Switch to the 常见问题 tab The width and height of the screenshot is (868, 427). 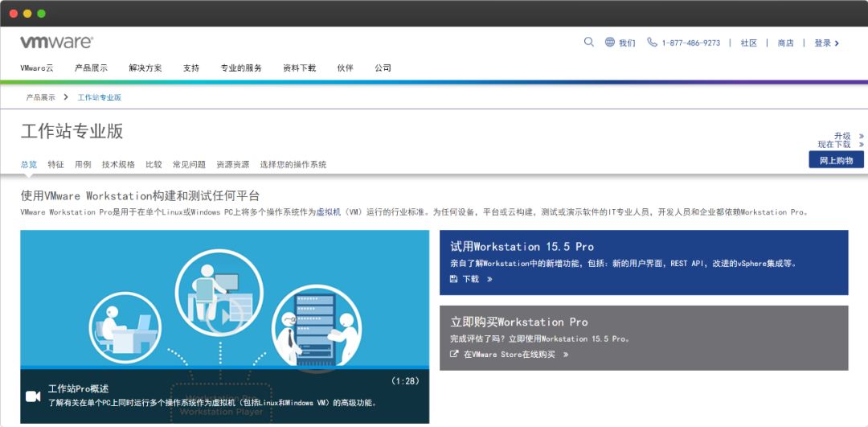[x=190, y=165]
